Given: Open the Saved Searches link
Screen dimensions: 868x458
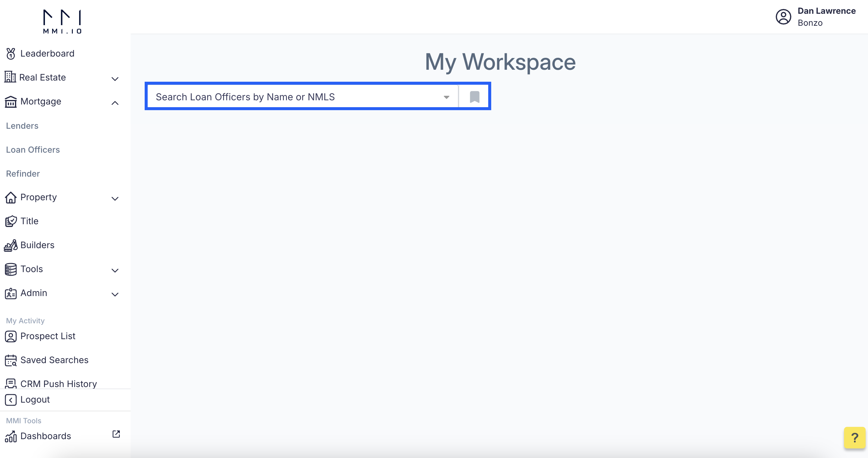Looking at the screenshot, I should click(54, 360).
